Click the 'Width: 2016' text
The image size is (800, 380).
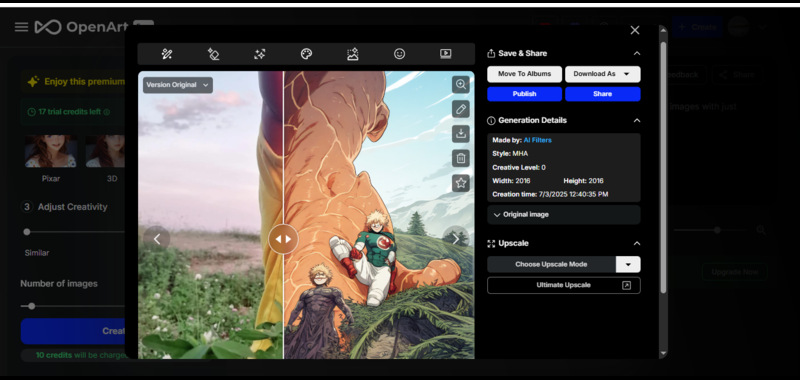[x=511, y=181]
